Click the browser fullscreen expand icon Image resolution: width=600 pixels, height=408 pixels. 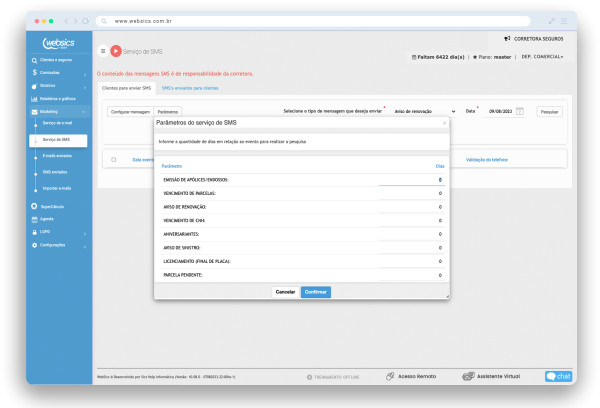pos(551,21)
